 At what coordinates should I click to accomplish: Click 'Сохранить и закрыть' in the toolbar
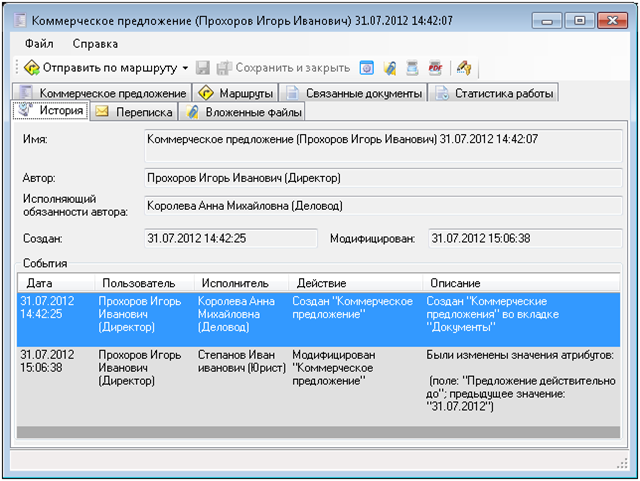(283, 67)
